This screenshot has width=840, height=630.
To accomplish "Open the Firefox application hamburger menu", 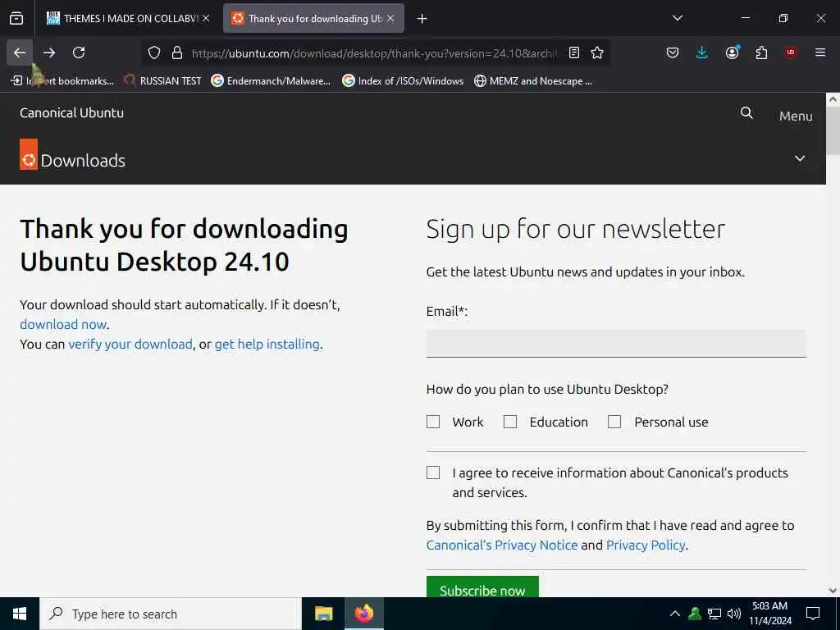I will 820,52.
